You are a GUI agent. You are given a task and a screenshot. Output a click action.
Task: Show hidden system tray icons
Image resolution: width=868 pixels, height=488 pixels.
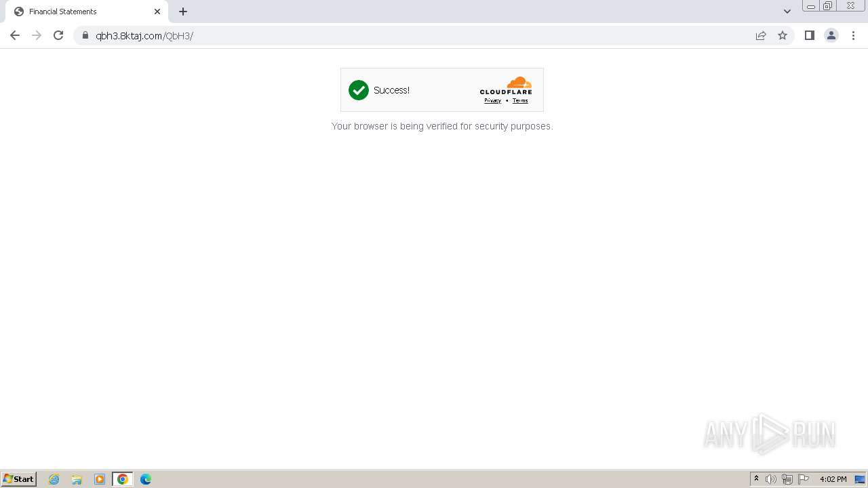click(756, 479)
